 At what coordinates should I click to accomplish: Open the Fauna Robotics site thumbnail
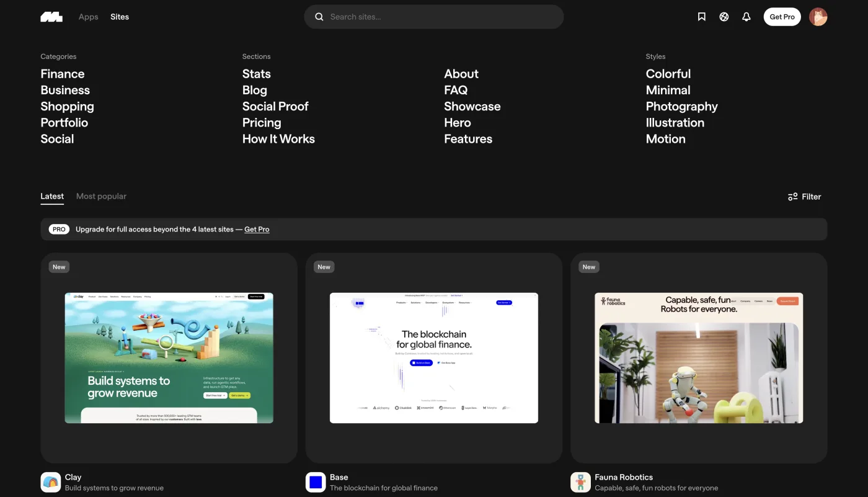coord(699,358)
